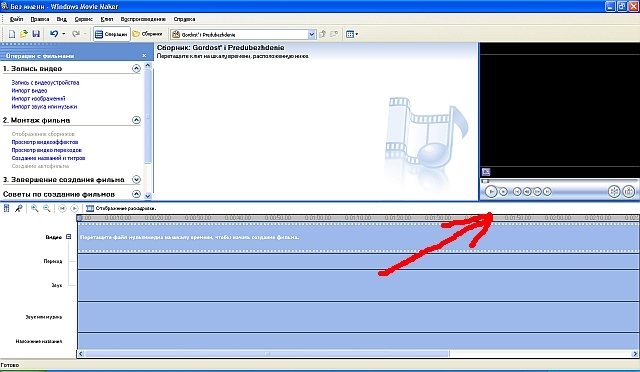Collapse the 1. Запись видео section

(136, 69)
